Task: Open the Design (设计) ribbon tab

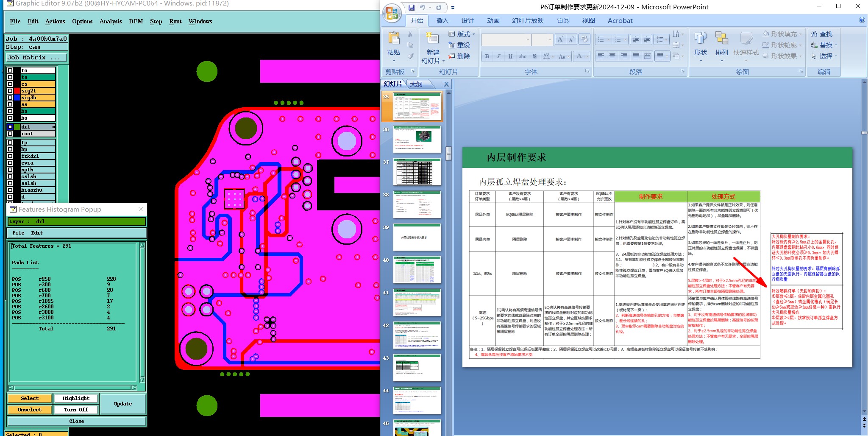Action: pos(468,20)
